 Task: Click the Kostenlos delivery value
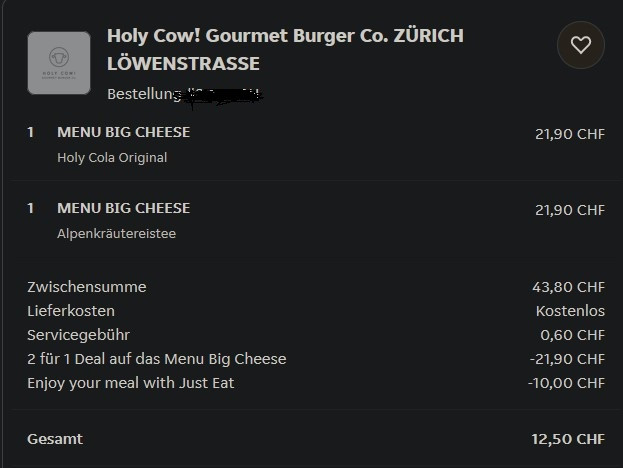570,311
